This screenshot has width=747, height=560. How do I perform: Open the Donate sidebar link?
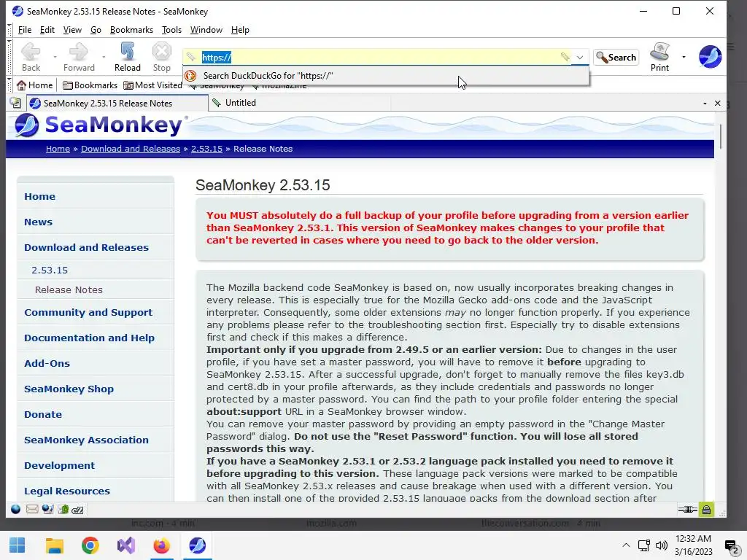(x=43, y=414)
